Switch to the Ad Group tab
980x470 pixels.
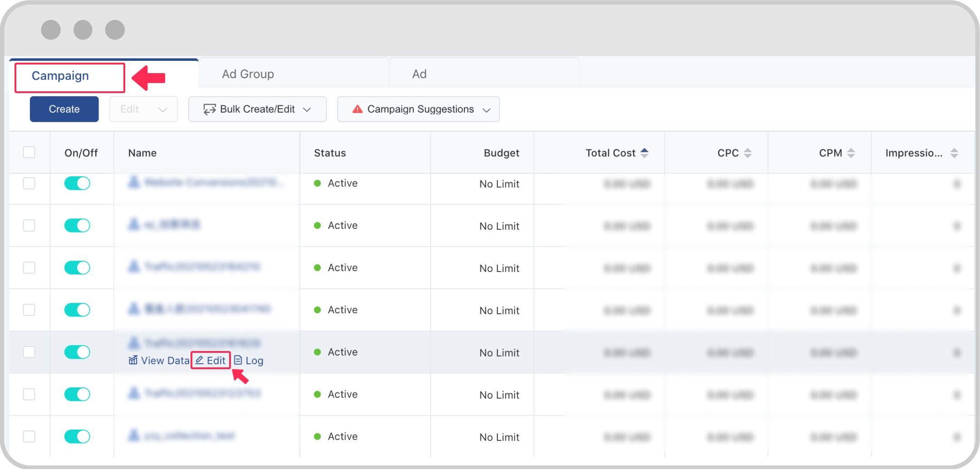[x=248, y=74]
